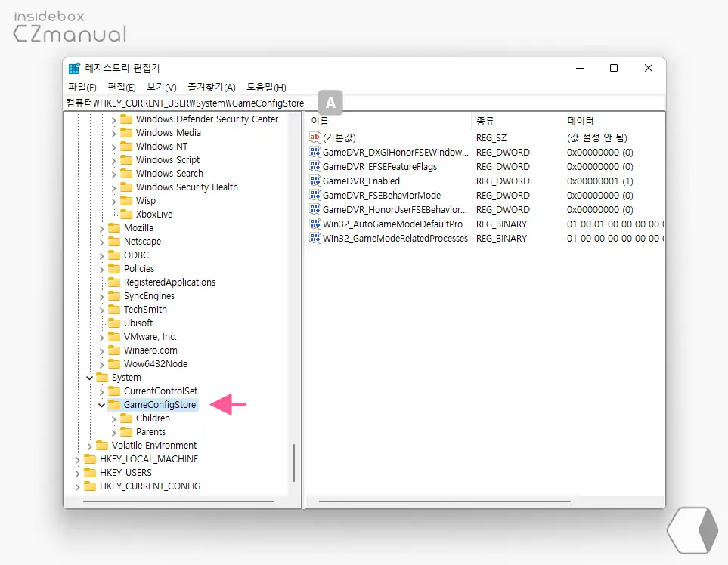Click the Registry Editor app icon in title bar
Image resolution: width=728 pixels, height=565 pixels.
coord(74,68)
